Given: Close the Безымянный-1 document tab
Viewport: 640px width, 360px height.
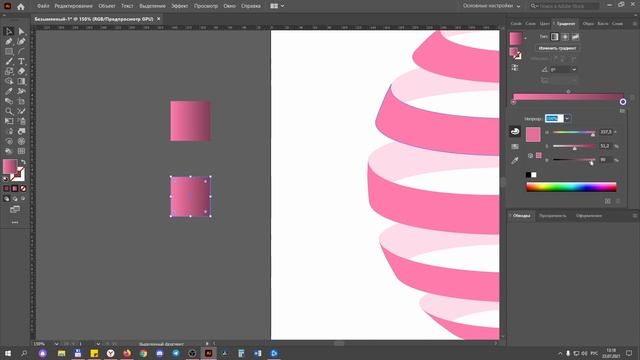Looking at the screenshot, I should [x=159, y=19].
